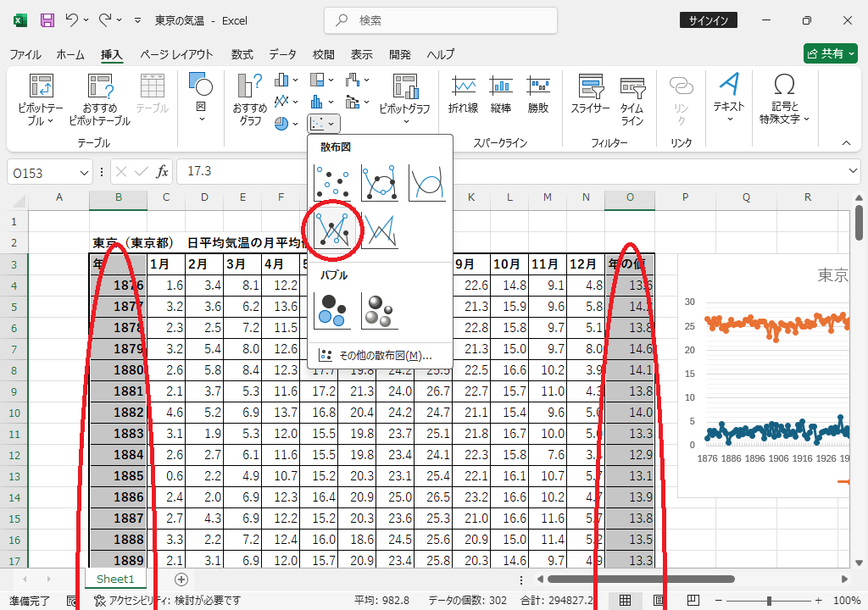Screen dimensions: 868x610
Task: Click the horizontal scrollbar thumb
Action: point(641,579)
